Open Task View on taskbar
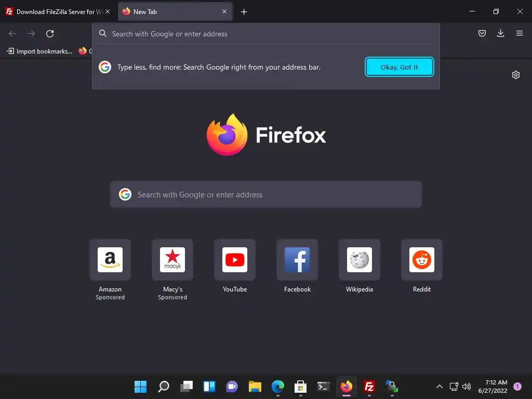 click(x=187, y=387)
